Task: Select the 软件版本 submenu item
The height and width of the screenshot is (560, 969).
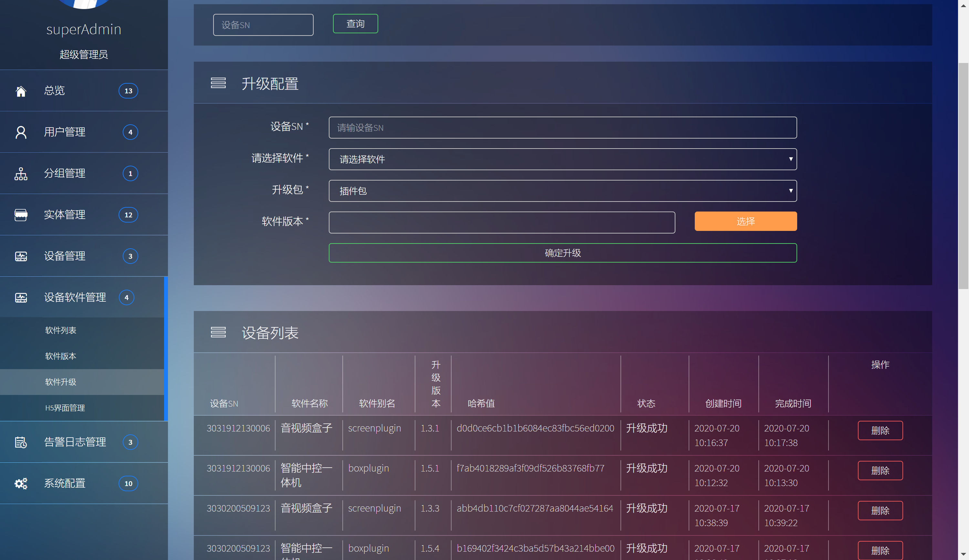Action: [60, 356]
